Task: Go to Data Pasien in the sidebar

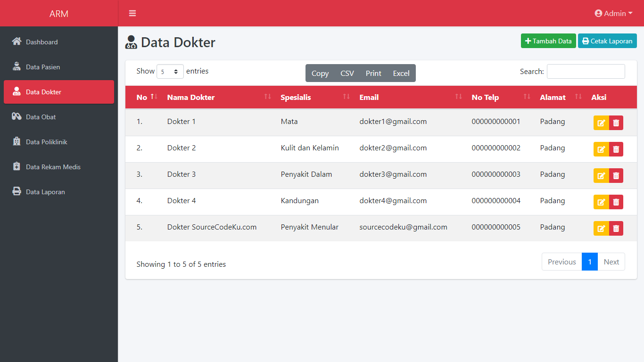Action: click(x=59, y=66)
